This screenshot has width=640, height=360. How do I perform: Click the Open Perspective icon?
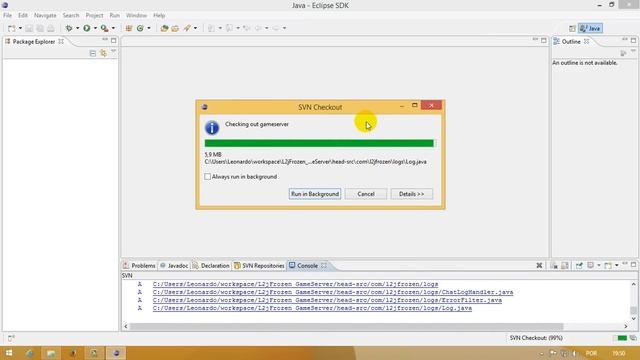click(572, 28)
